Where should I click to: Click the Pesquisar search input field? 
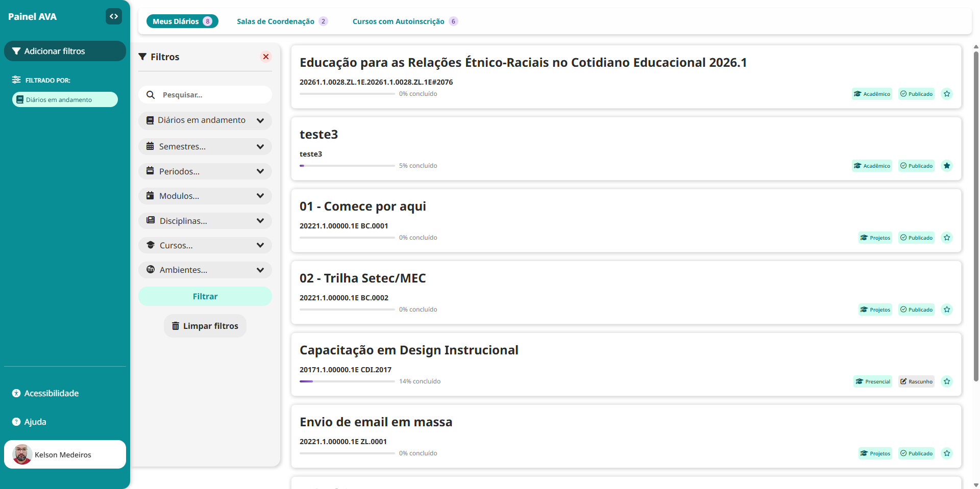(205, 95)
